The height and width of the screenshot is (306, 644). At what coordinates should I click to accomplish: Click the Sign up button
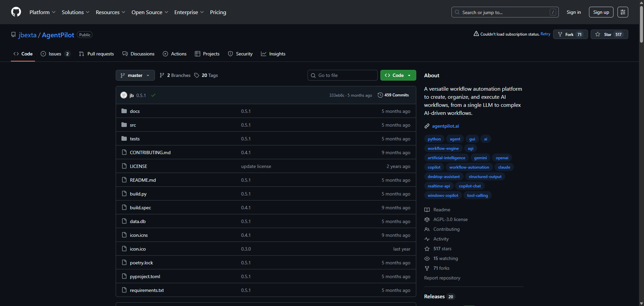click(601, 12)
